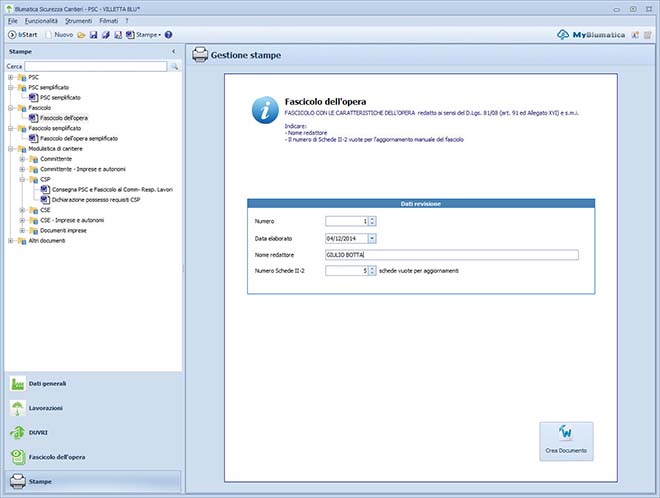Click the Crea Documento button

[566, 441]
